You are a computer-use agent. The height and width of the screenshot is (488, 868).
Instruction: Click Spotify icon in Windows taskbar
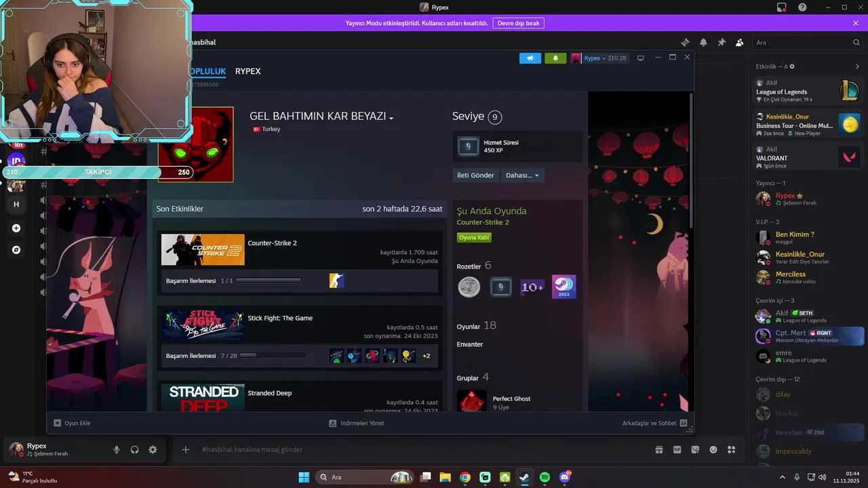click(545, 477)
